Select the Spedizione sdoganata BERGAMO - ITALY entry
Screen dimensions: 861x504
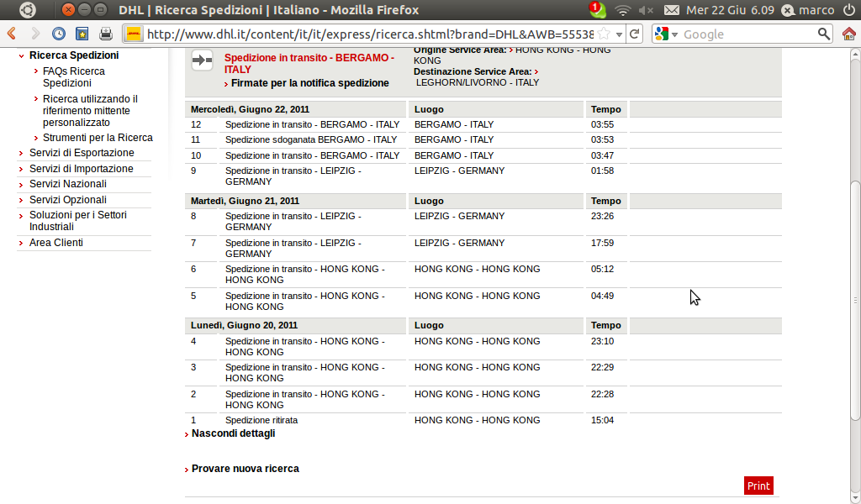[311, 139]
